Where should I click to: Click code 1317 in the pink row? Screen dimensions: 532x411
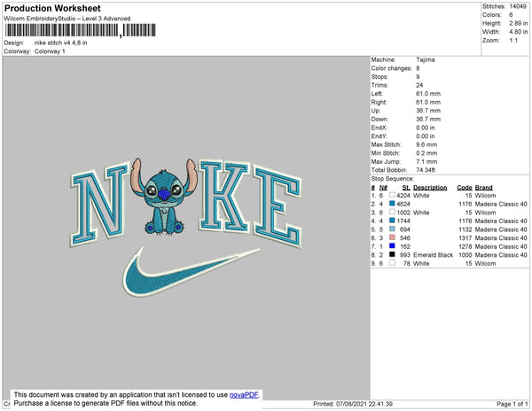tap(465, 238)
